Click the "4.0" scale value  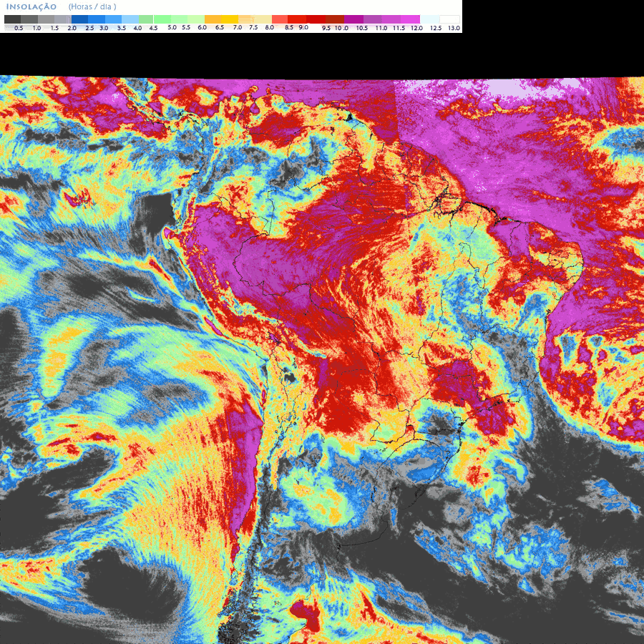(137, 29)
